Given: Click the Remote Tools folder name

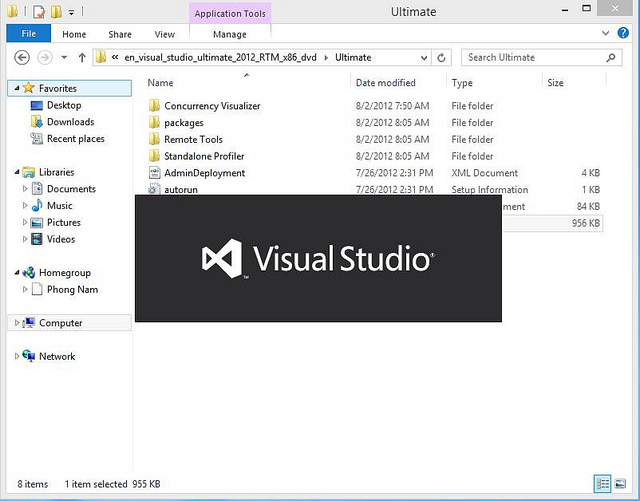Looking at the screenshot, I should pos(193,139).
